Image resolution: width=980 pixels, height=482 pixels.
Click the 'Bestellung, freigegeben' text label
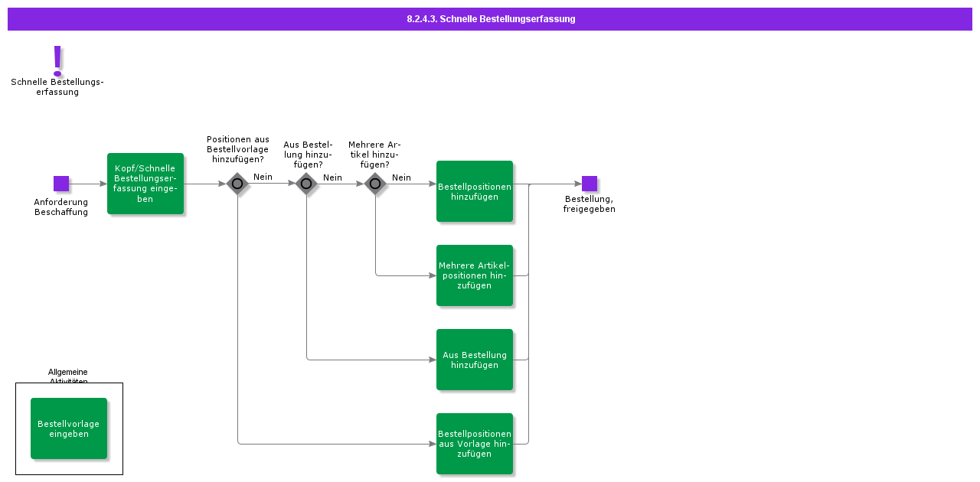[589, 204]
